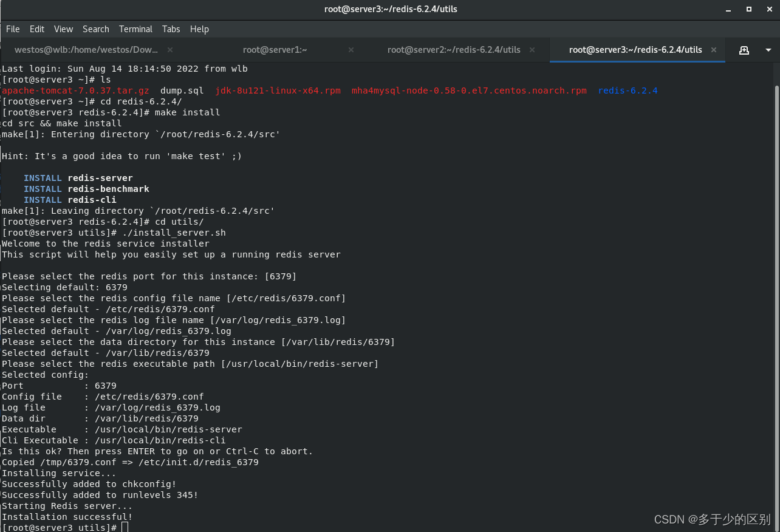Switch to westos@wlb Downloads tab
This screenshot has height=532, width=780.
click(86, 50)
